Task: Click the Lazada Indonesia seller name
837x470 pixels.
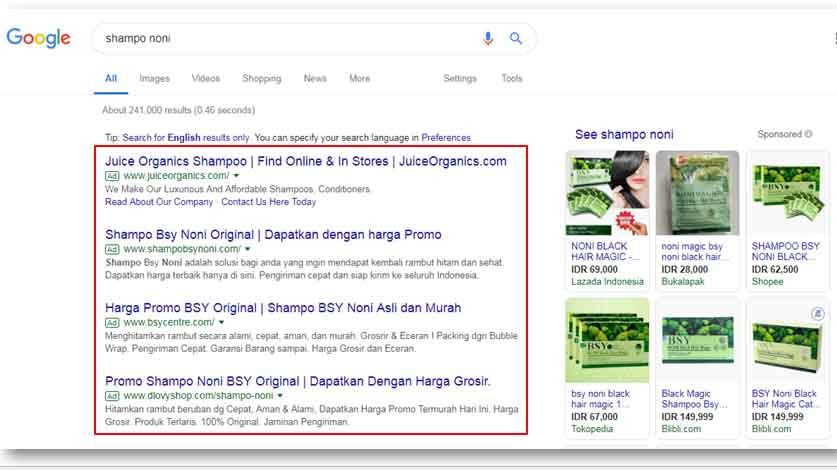Action: (607, 281)
